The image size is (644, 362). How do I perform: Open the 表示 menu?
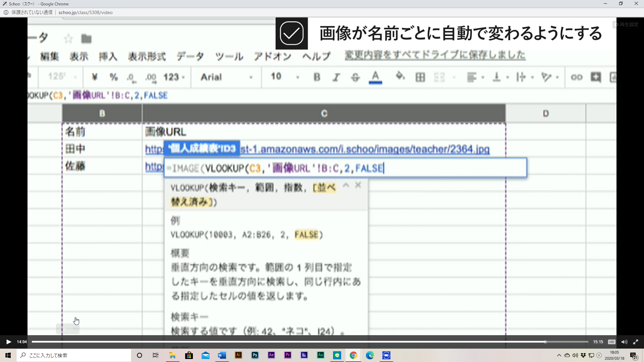(79, 57)
